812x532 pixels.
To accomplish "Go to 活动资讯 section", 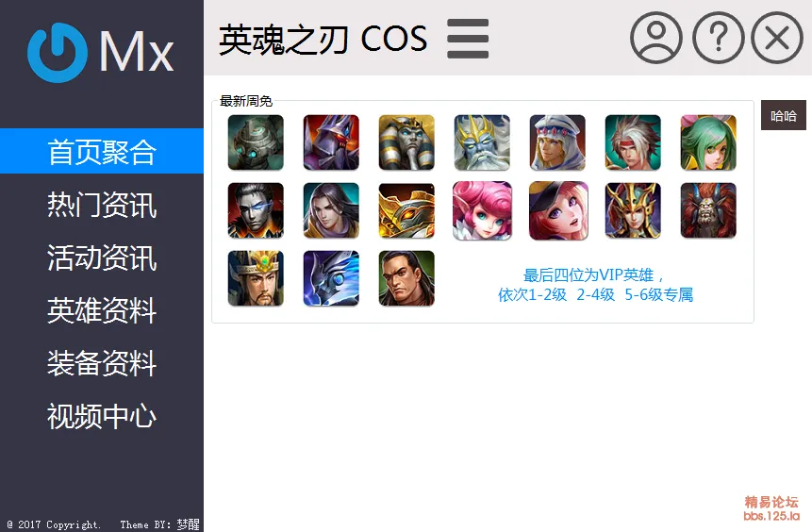I will [102, 258].
